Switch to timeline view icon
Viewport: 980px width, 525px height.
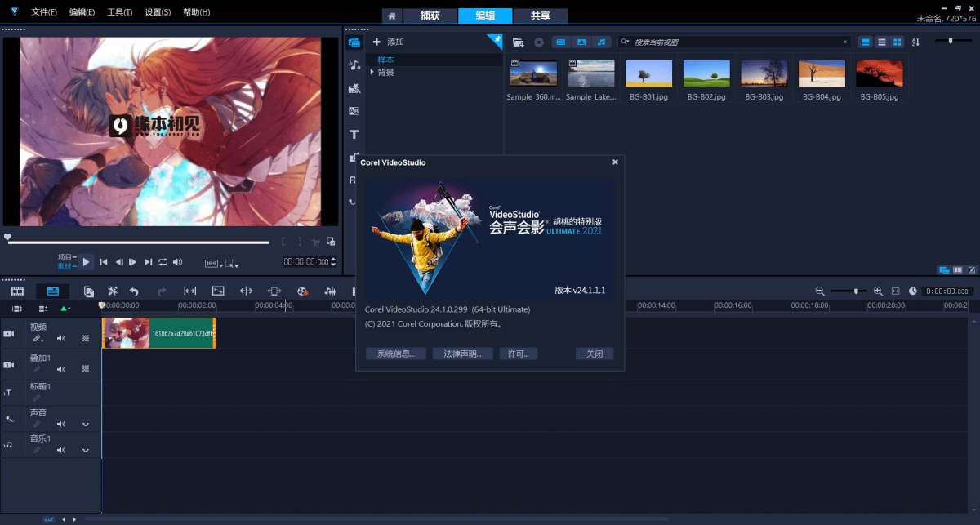[52, 291]
